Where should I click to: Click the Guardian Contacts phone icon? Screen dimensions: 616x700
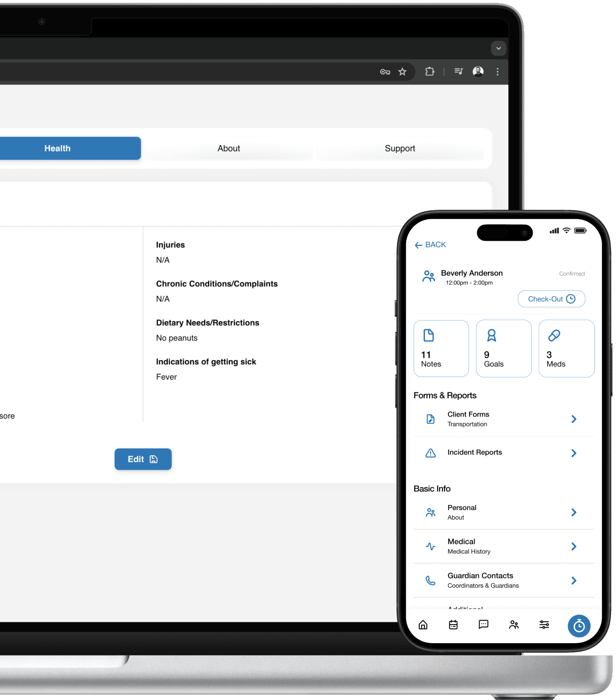pyautogui.click(x=431, y=580)
